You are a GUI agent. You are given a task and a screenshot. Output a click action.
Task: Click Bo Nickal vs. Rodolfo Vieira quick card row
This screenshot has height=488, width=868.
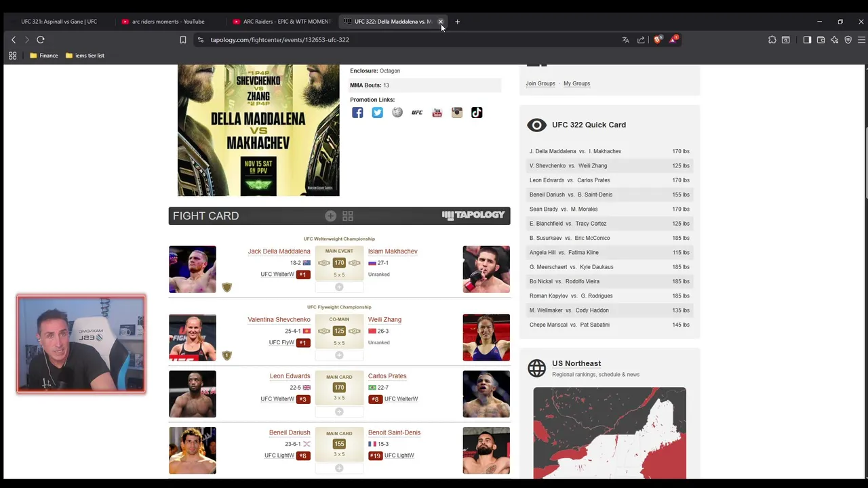pos(609,281)
